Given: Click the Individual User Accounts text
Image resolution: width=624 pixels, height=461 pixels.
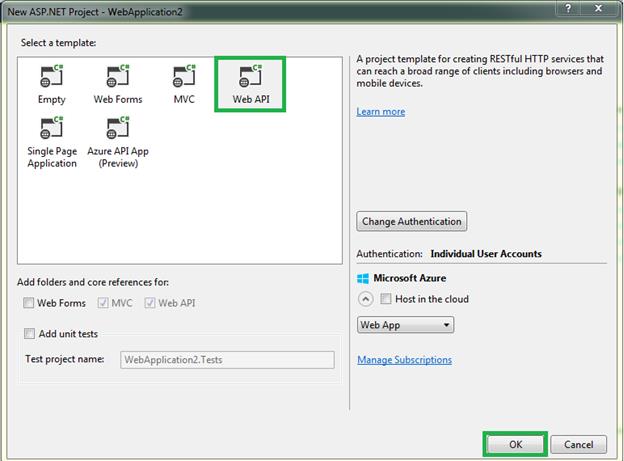Looking at the screenshot, I should tap(486, 254).
